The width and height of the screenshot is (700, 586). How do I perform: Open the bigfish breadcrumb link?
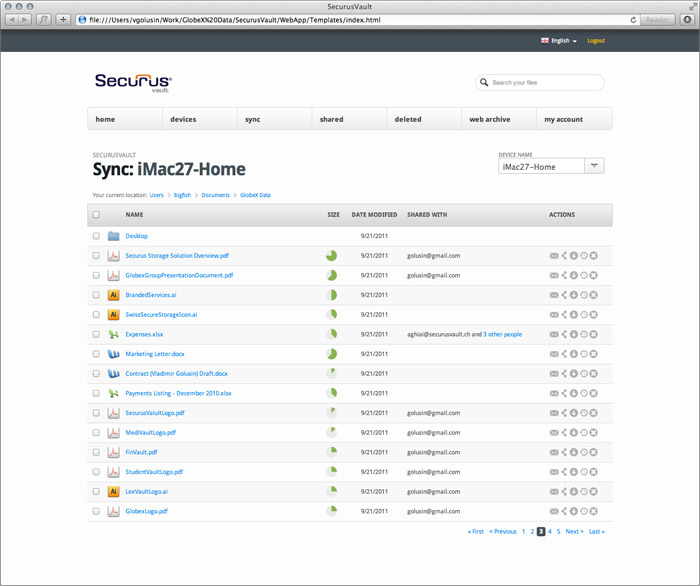pyautogui.click(x=182, y=195)
